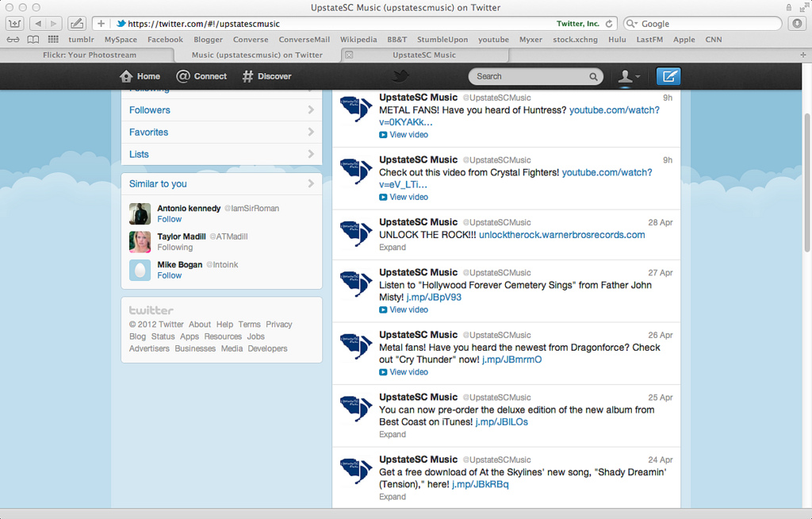Viewport: 812px width, 519px height.
Task: Open the Apple bookmark
Action: [684, 40]
